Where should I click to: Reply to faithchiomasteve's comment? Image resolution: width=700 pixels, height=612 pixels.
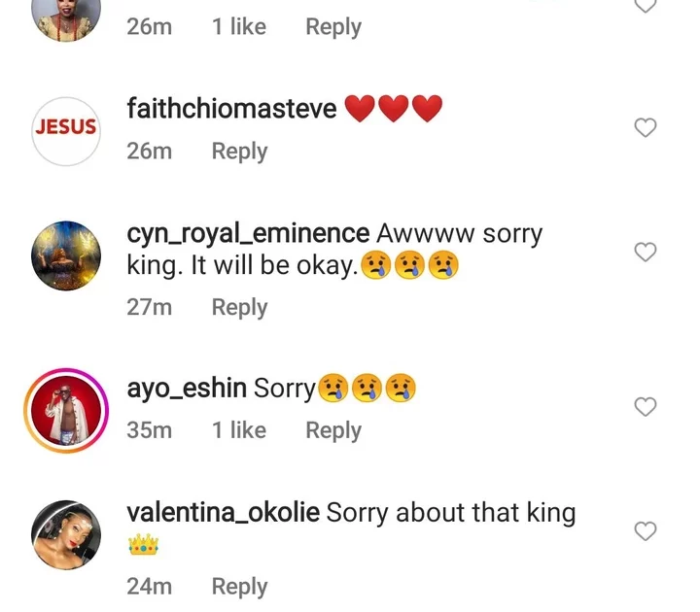(x=239, y=152)
